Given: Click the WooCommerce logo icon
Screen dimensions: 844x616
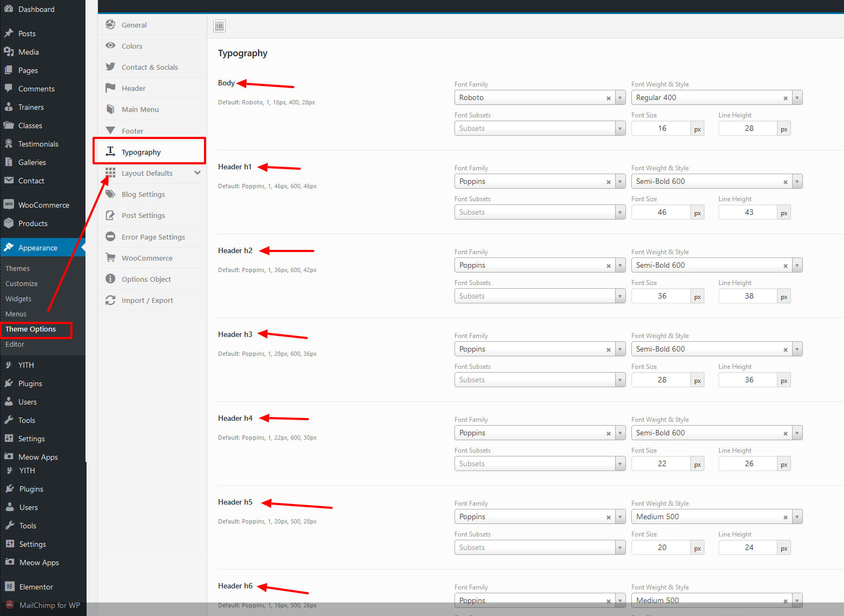Looking at the screenshot, I should point(9,204).
